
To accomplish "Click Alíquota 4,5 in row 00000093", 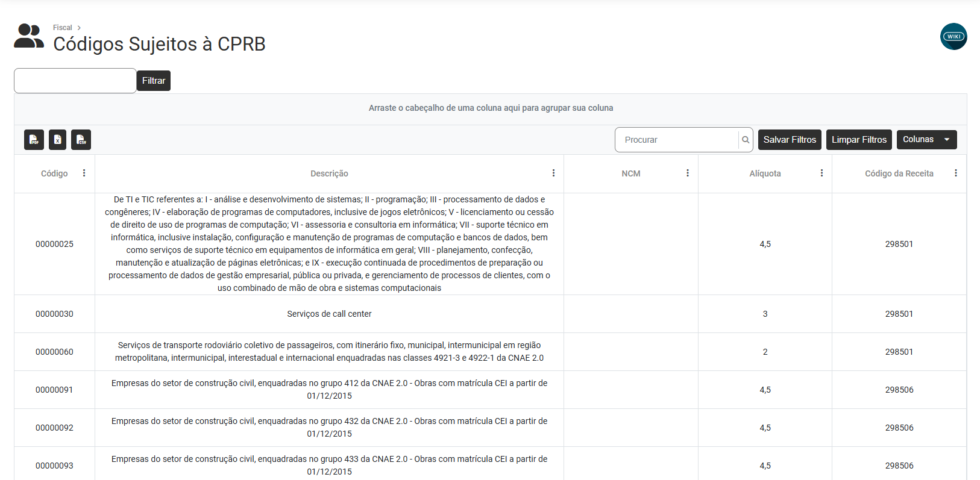I will click(765, 466).
